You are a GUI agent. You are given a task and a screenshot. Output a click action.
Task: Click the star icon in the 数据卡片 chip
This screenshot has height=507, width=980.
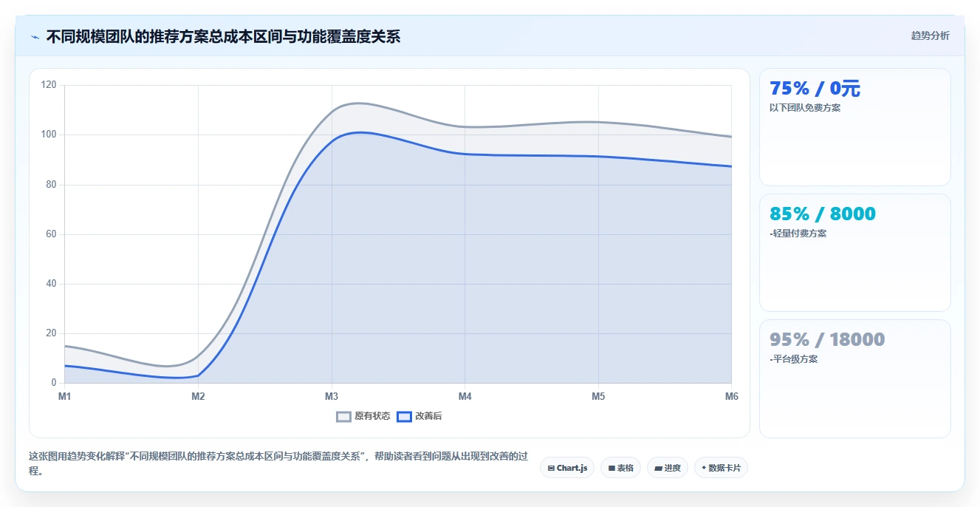[704, 468]
